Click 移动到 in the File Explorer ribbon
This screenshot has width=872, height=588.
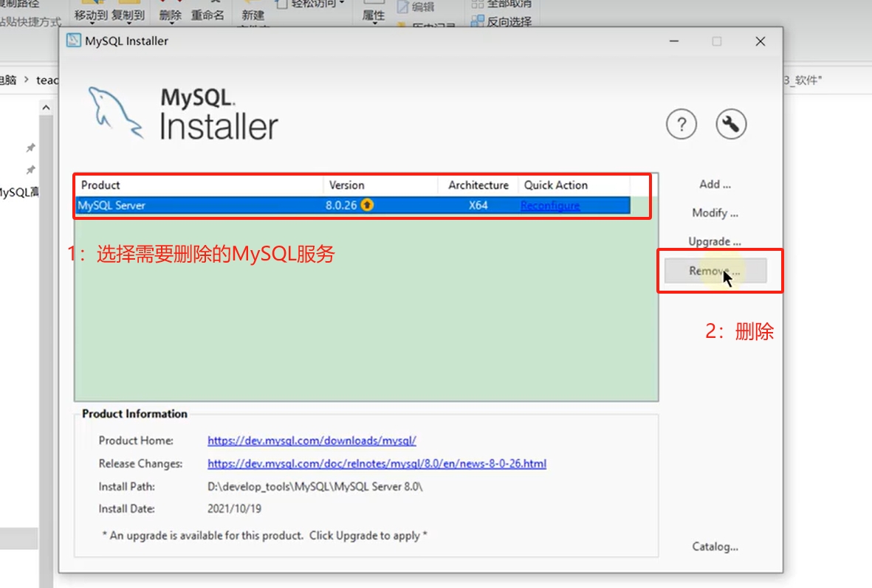tap(91, 15)
